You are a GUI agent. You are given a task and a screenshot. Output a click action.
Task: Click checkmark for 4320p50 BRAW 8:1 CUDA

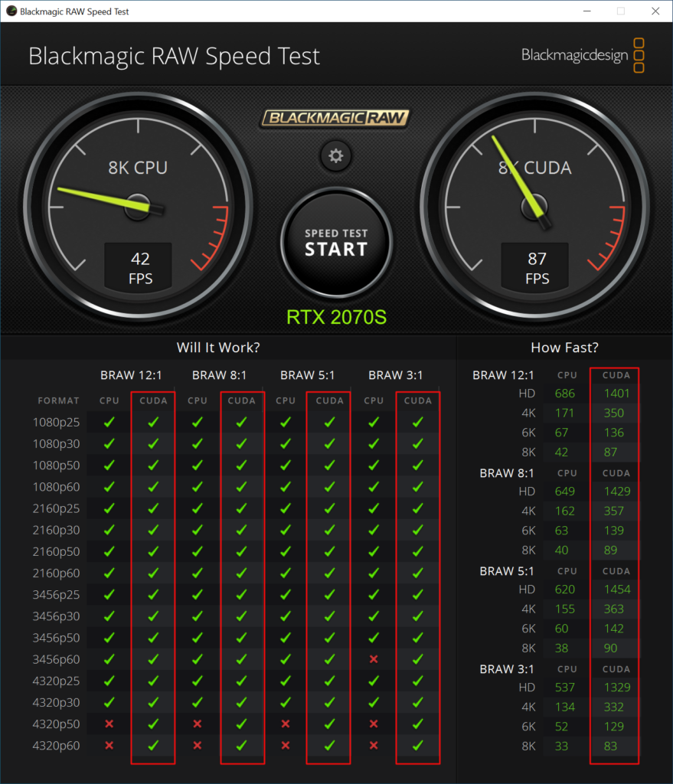pyautogui.click(x=241, y=724)
